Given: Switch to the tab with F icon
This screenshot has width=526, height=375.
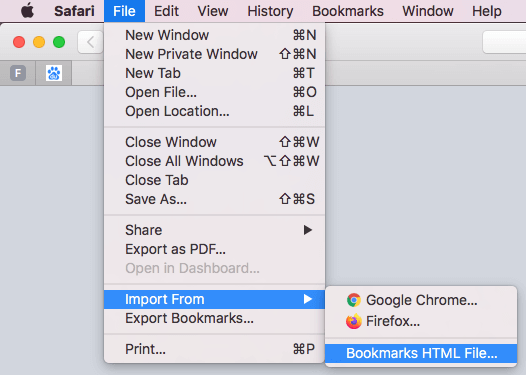Looking at the screenshot, I should point(18,73).
